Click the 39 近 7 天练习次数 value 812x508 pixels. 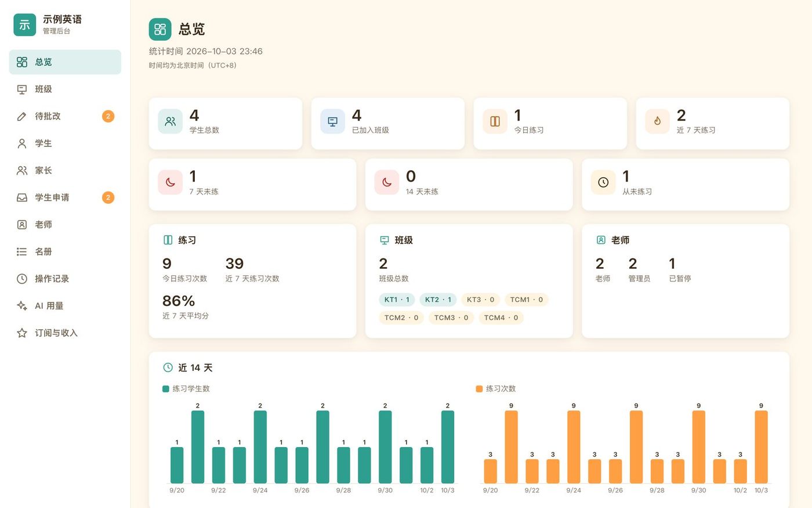[234, 264]
